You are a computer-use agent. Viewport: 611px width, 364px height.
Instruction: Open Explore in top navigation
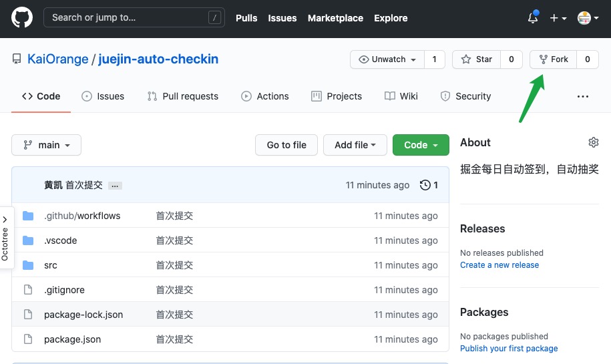[391, 18]
